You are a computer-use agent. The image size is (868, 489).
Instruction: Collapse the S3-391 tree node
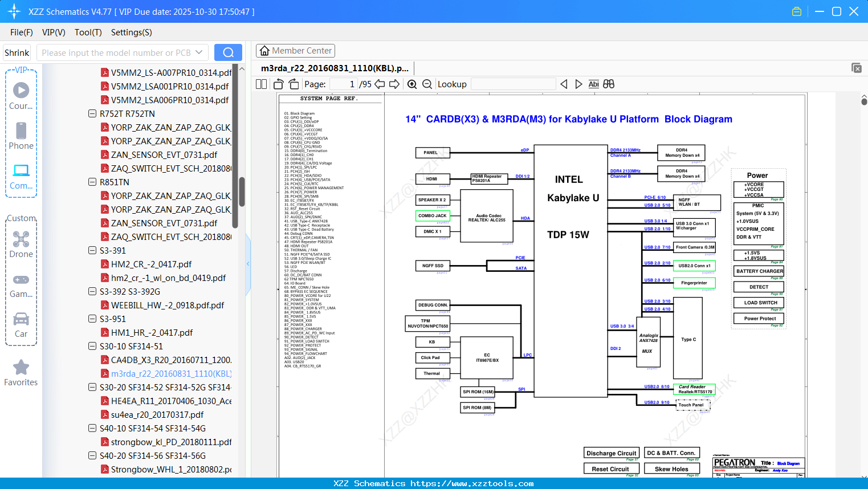coord(92,251)
